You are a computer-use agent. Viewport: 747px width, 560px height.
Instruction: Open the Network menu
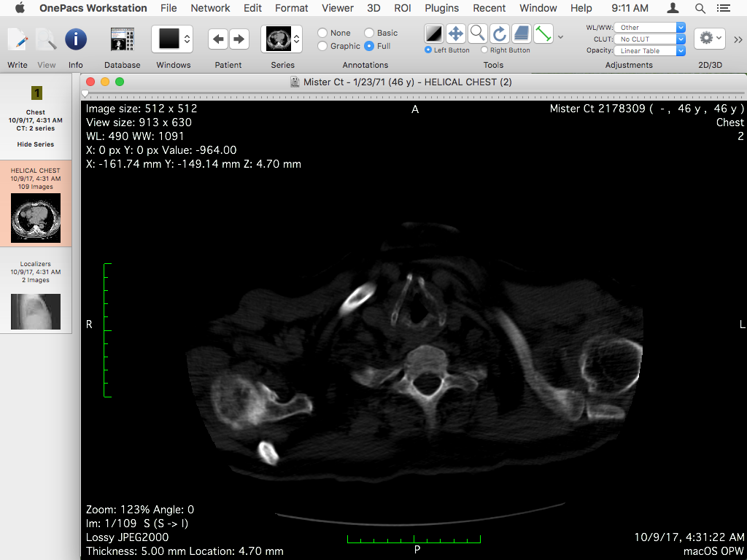[x=210, y=8]
